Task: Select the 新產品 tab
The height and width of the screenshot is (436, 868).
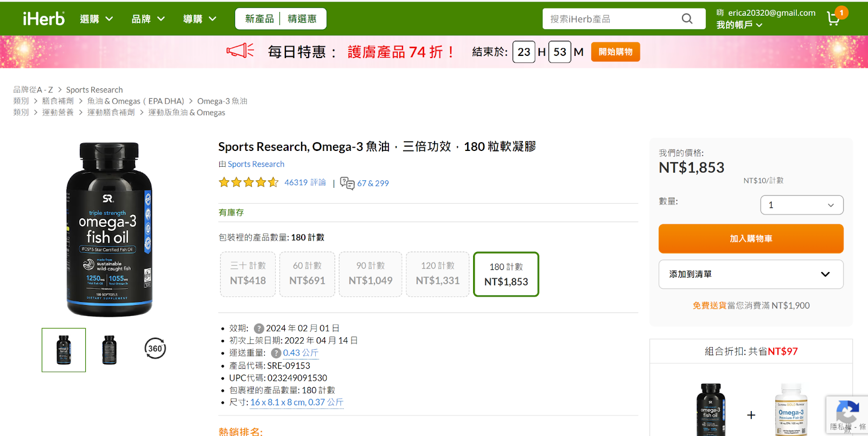Action: tap(259, 19)
